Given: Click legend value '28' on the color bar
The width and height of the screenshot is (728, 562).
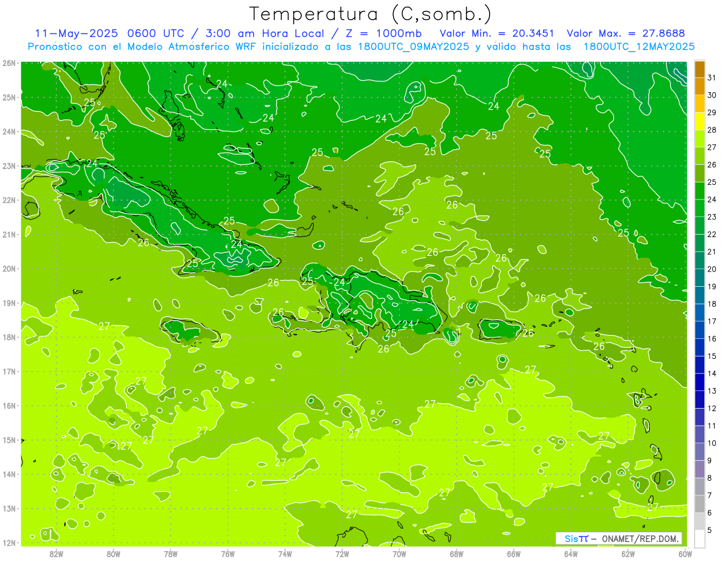Looking at the screenshot, I should (712, 130).
